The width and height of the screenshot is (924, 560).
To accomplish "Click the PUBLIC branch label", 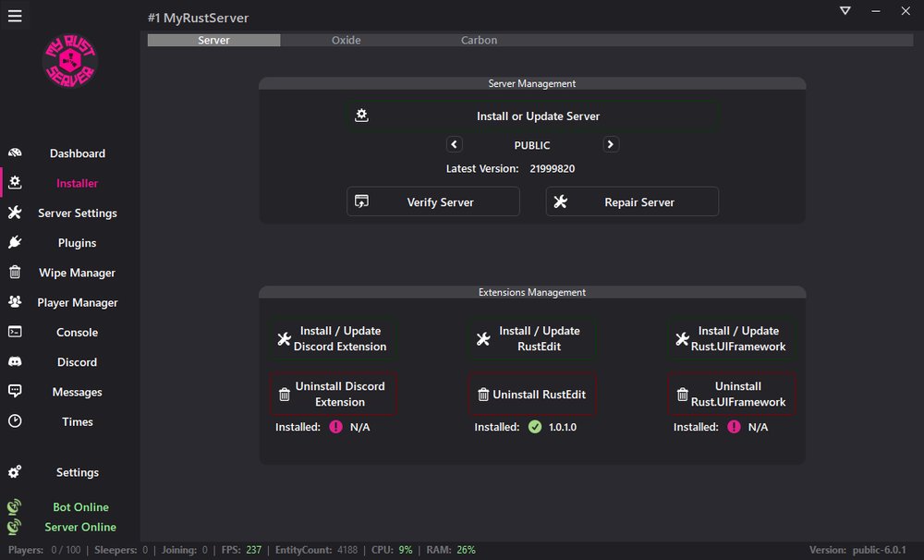I will click(532, 145).
